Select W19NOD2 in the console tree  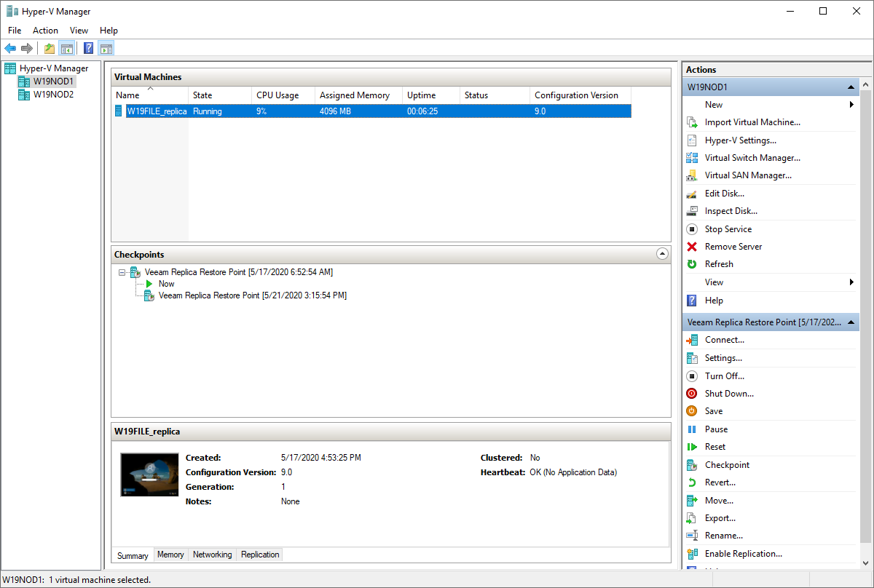pos(54,95)
